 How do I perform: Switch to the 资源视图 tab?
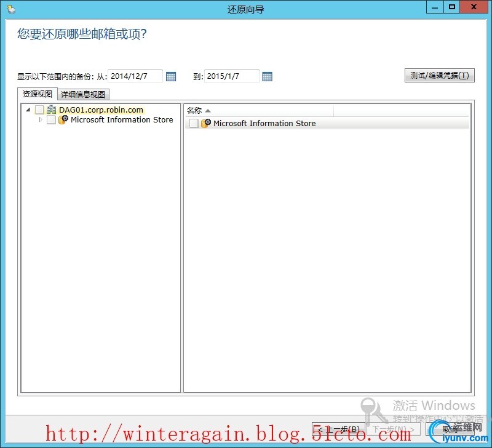[x=38, y=94]
